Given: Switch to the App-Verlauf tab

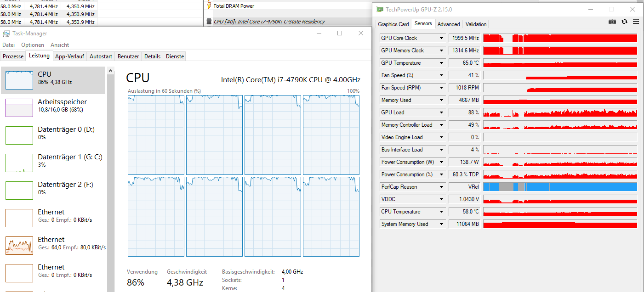Looking at the screenshot, I should (x=69, y=56).
